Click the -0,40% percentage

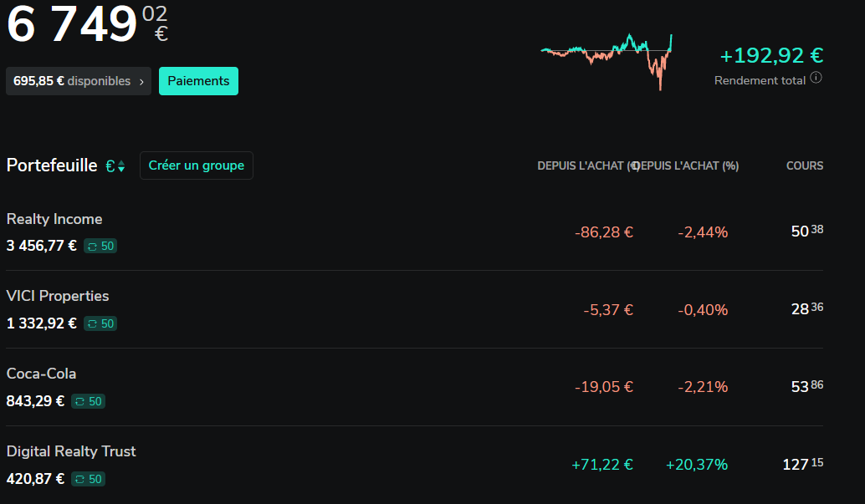(703, 310)
